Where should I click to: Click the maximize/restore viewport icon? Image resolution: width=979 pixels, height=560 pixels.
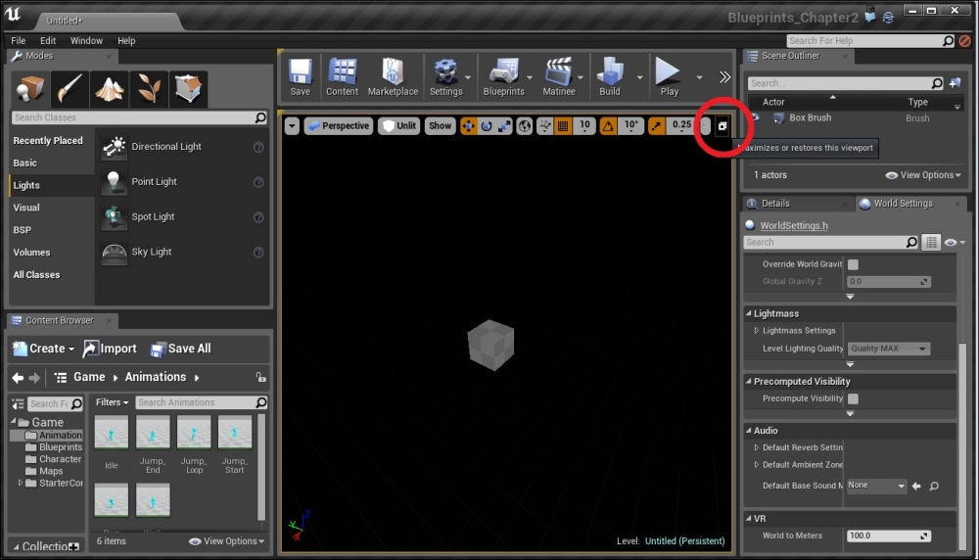pos(723,126)
